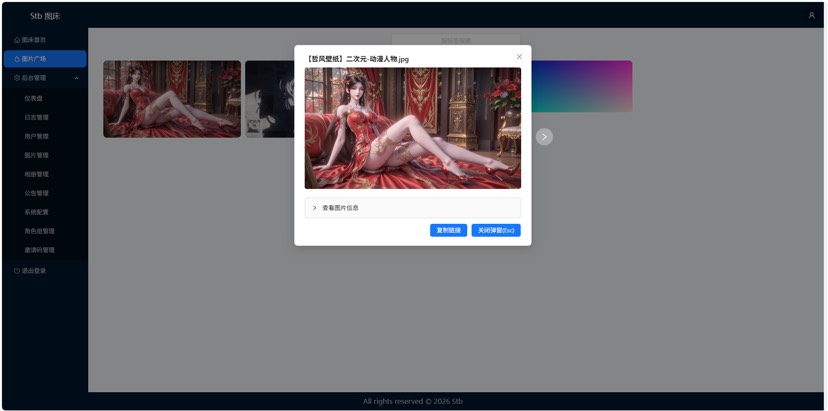The height and width of the screenshot is (411, 828).
Task: Click footer text All rights reserved 2026 Stb
Action: (x=413, y=401)
